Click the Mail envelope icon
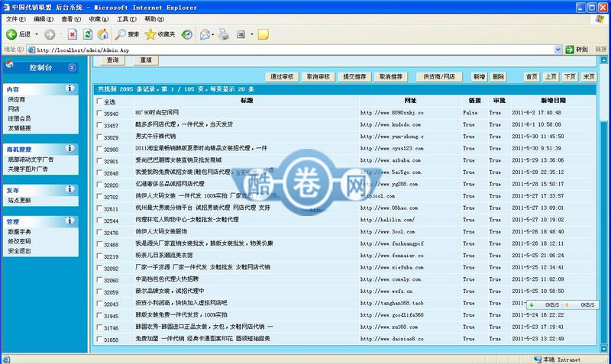Image resolution: width=611 pixels, height=364 pixels. pos(205,34)
